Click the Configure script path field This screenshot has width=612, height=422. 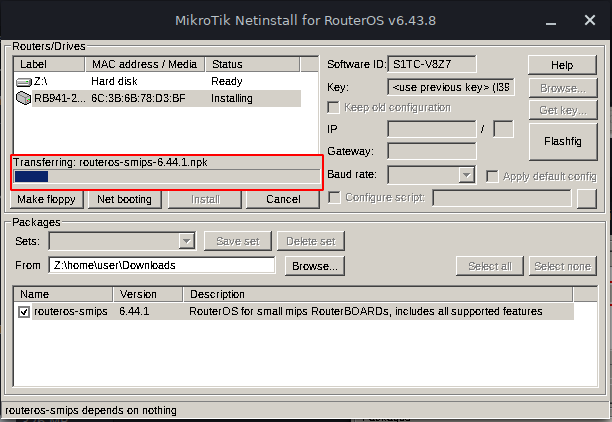[502, 198]
